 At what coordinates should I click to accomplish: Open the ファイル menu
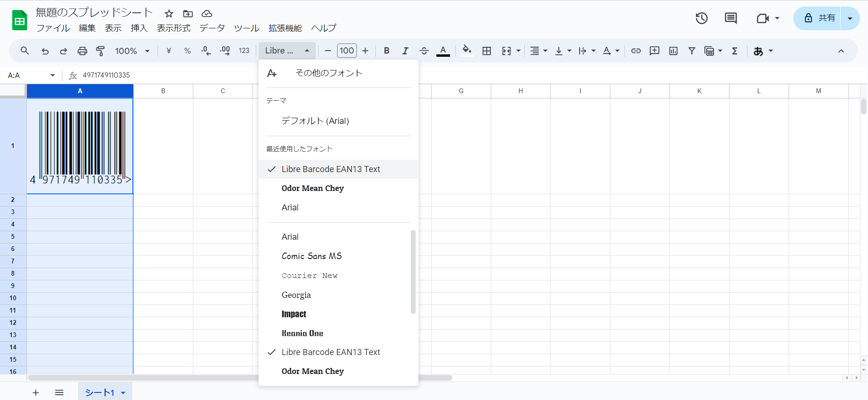point(53,28)
